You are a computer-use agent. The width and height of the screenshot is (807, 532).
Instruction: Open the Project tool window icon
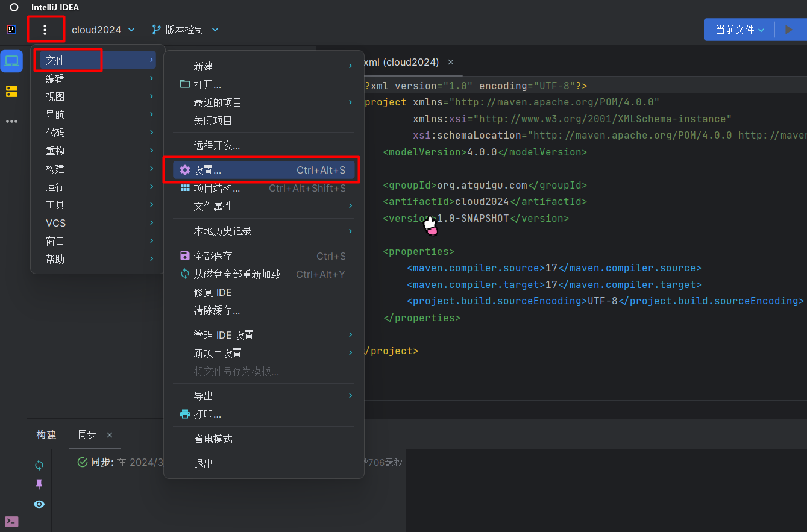[x=11, y=61]
